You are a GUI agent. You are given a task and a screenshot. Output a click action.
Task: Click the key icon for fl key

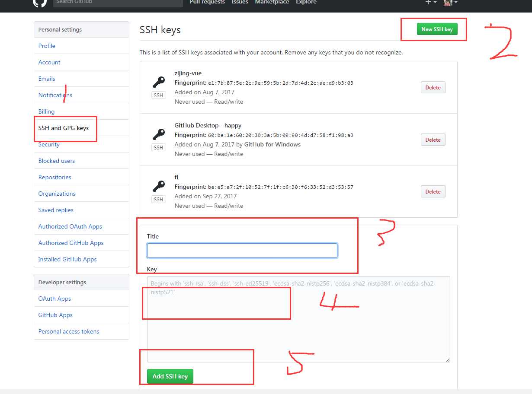159,186
